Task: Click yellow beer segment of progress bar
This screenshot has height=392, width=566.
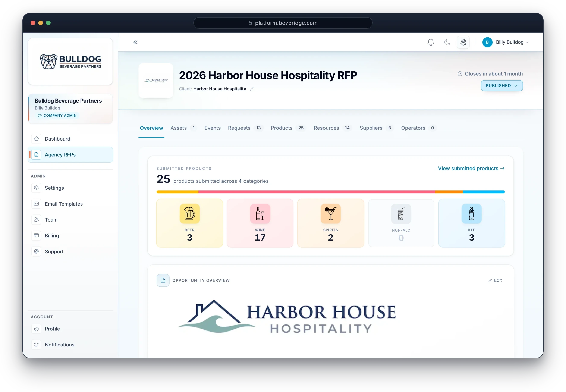Action: (x=177, y=192)
